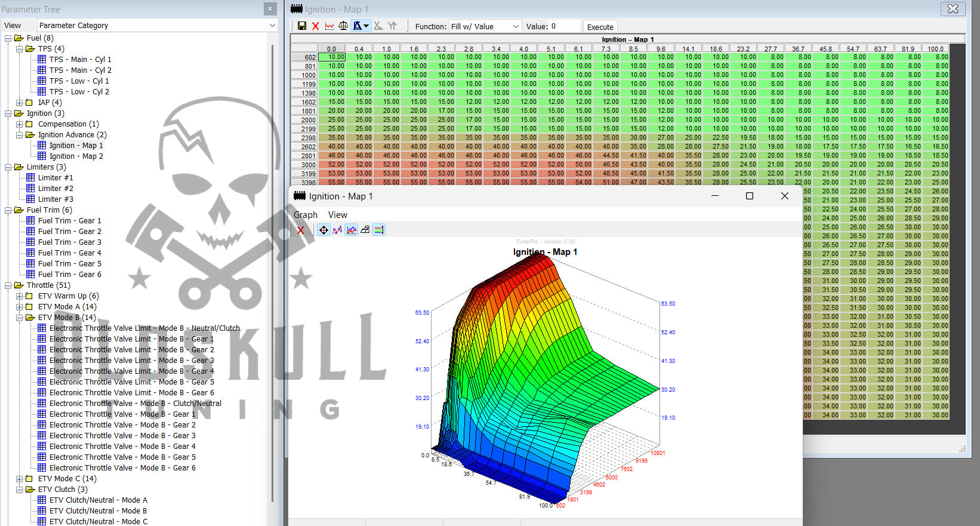Open the arrow beside the color highlighting icon
Screen dimensions: 980x526
[366, 26]
